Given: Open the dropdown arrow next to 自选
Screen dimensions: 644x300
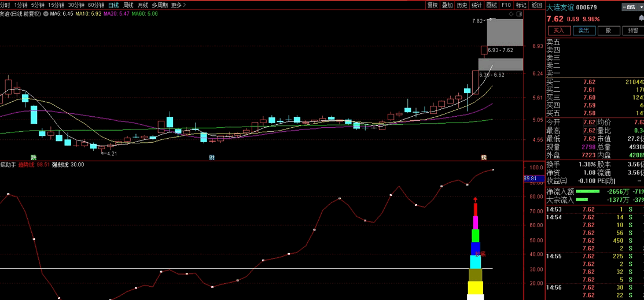Looking at the screenshot, I should (640, 6).
